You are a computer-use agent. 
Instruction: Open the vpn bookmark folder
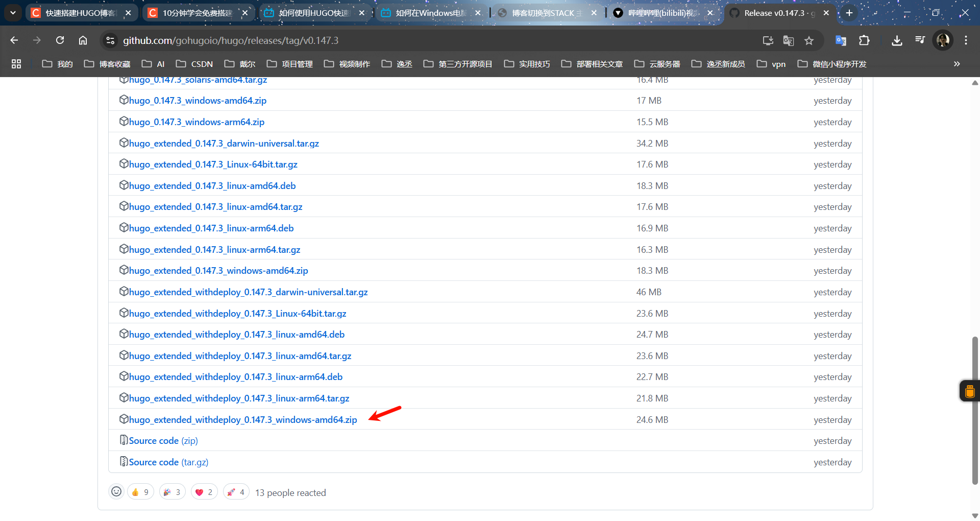tap(771, 64)
